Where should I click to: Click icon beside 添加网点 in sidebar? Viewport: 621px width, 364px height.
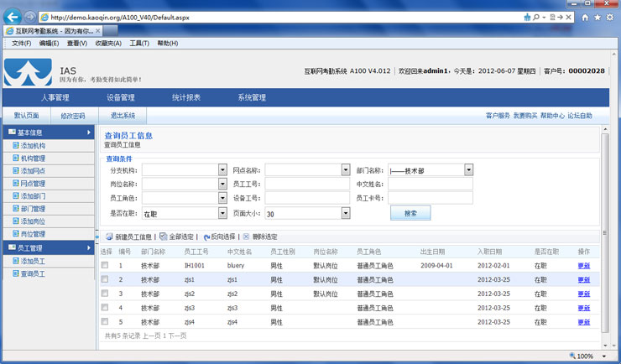pyautogui.click(x=15, y=170)
